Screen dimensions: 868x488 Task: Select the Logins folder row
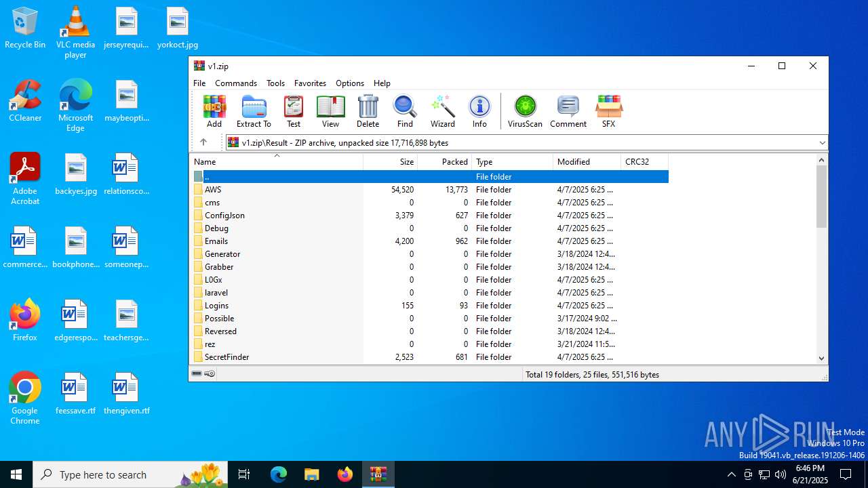click(429, 306)
